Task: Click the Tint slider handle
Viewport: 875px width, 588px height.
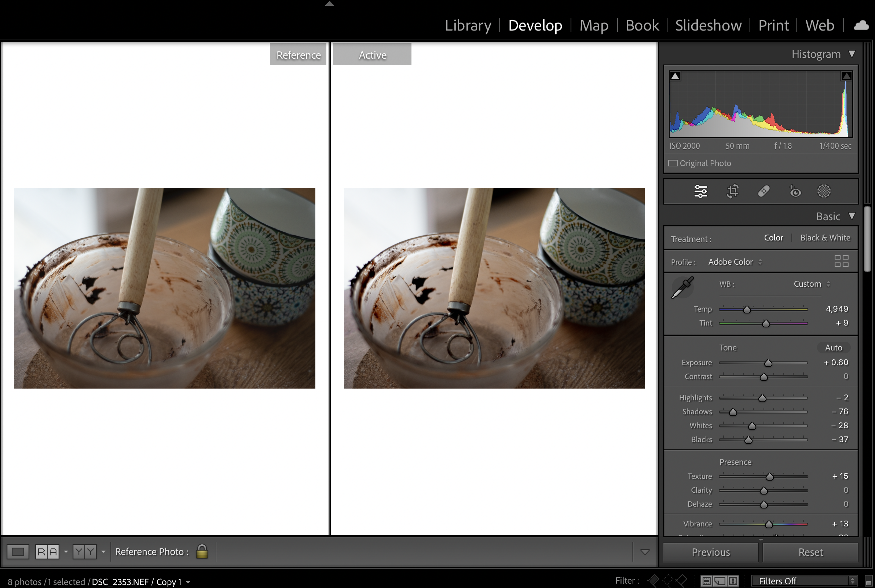Action: point(766,323)
